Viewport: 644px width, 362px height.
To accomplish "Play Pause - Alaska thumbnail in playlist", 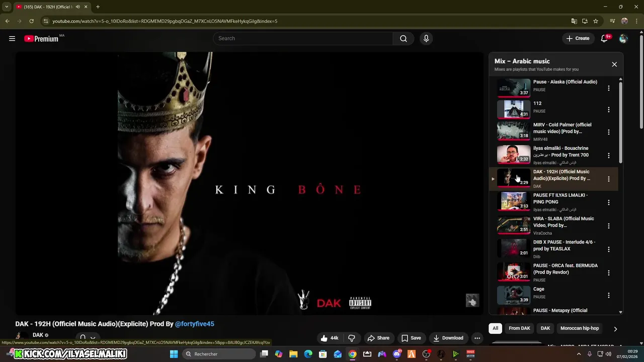I will (x=514, y=87).
